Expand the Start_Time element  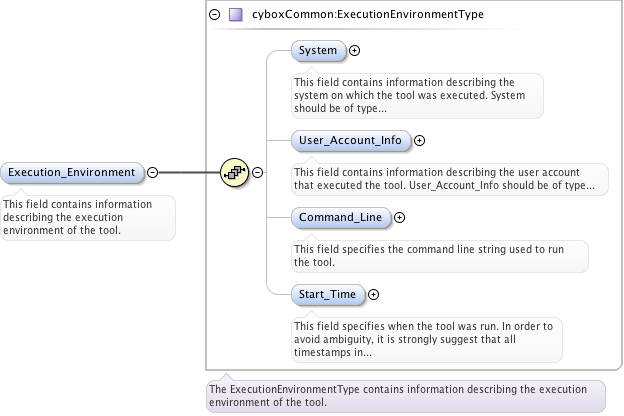point(374,294)
